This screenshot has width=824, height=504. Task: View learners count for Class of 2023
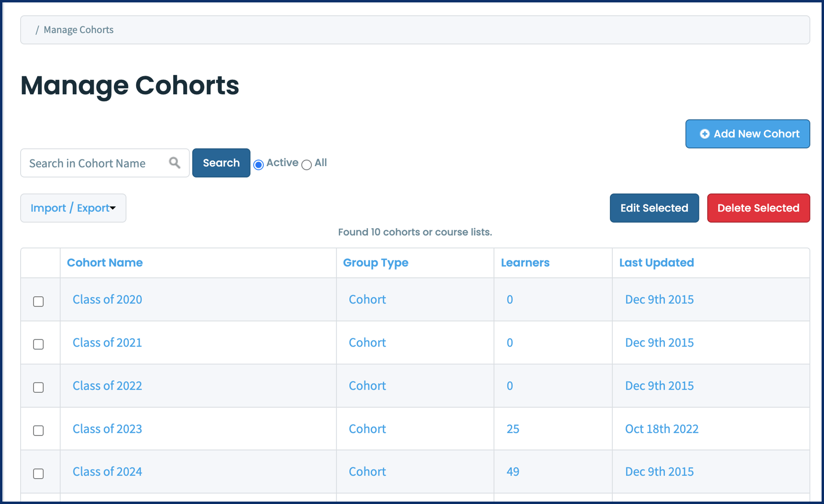513,429
